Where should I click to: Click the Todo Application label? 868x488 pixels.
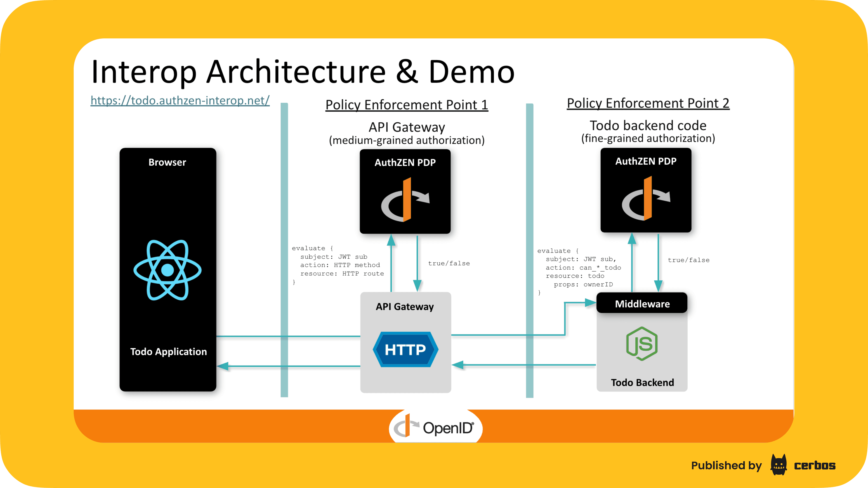pos(168,352)
